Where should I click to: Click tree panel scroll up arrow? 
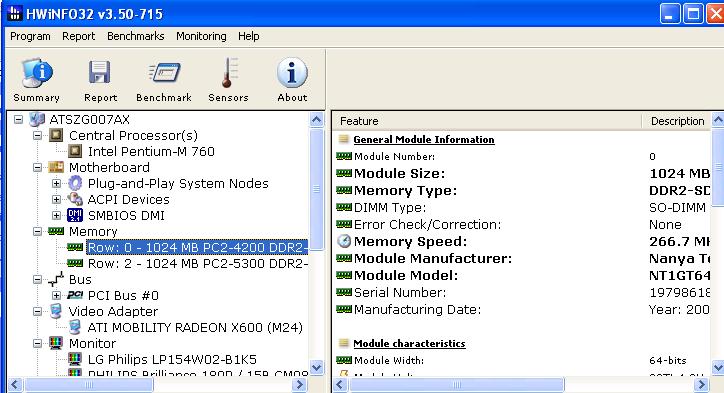tap(316, 120)
